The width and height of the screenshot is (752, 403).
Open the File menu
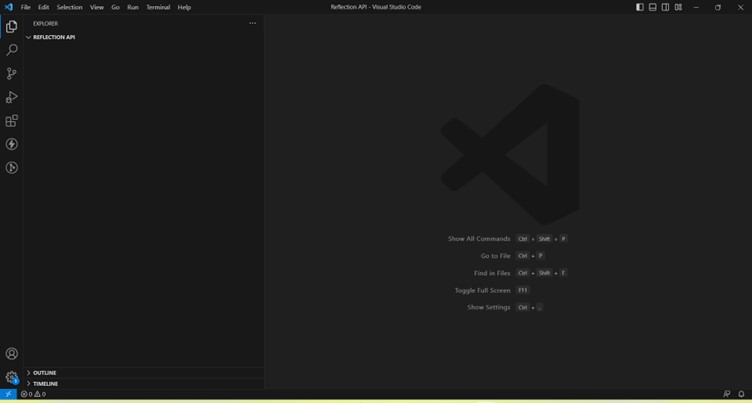(x=25, y=7)
